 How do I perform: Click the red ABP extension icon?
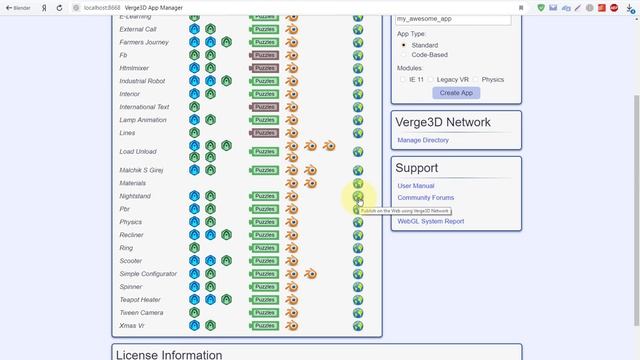click(x=614, y=8)
